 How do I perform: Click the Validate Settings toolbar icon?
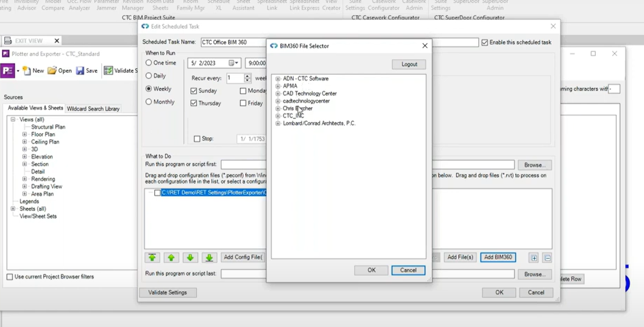point(108,71)
